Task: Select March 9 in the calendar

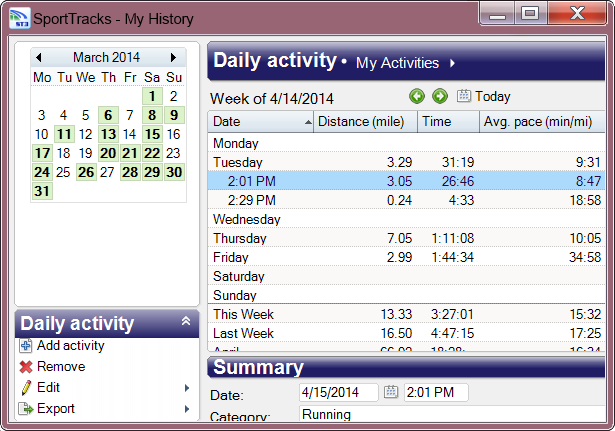Action: (174, 115)
